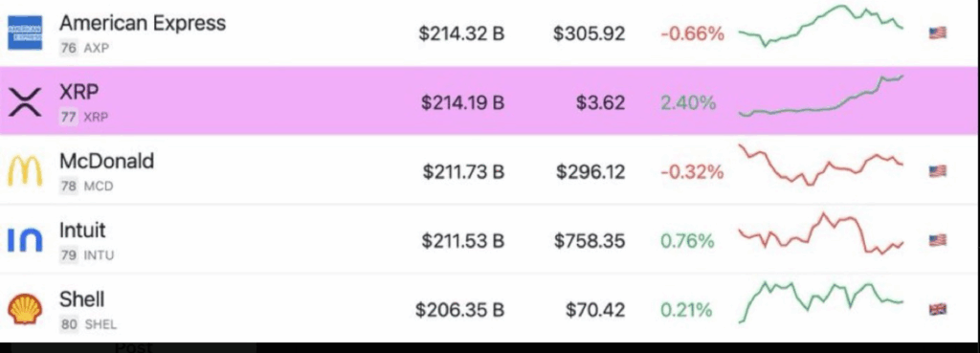Screen dimensions: 980x353
Task: Click the XRP logo icon
Action: pyautogui.click(x=25, y=101)
